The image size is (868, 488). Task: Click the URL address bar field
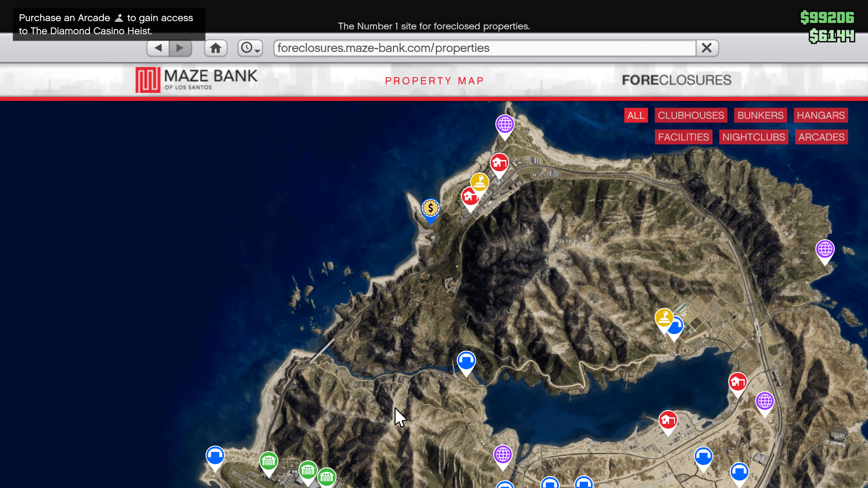click(x=484, y=48)
